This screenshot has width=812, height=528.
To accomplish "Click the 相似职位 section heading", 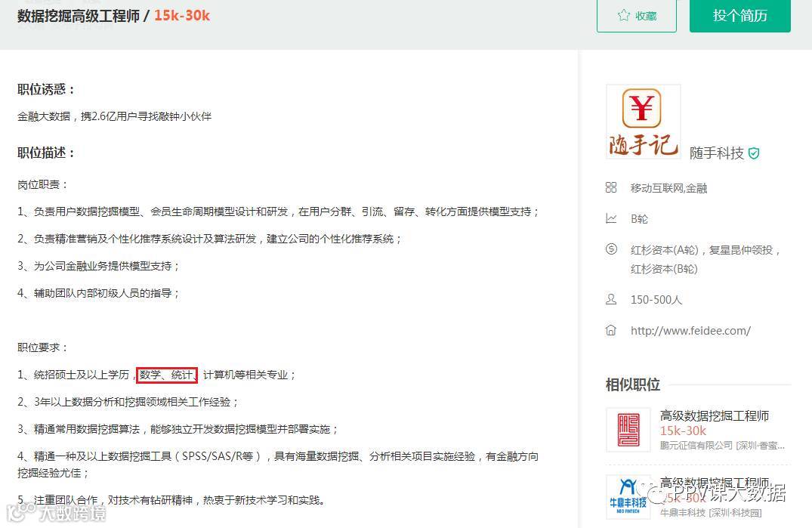I will tap(633, 384).
